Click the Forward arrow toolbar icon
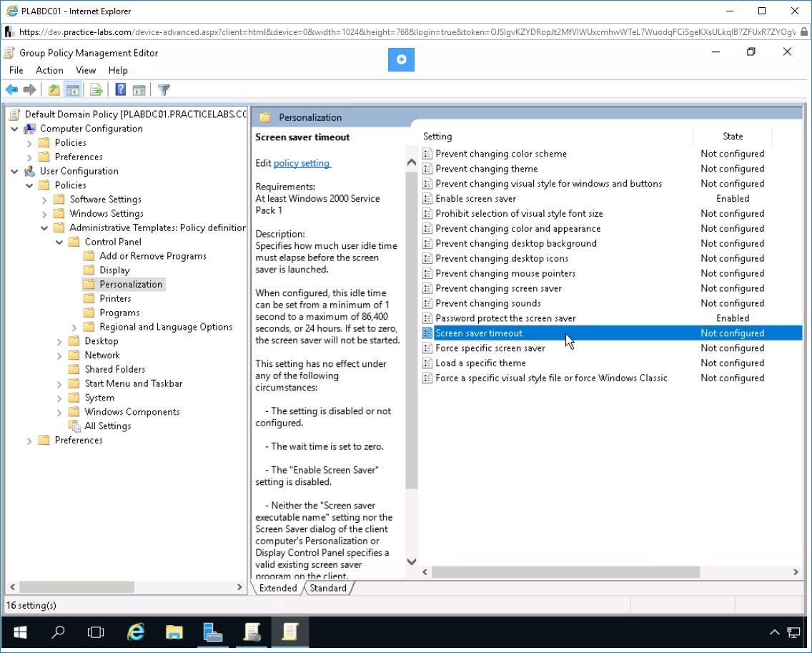The height and width of the screenshot is (653, 812). [29, 89]
